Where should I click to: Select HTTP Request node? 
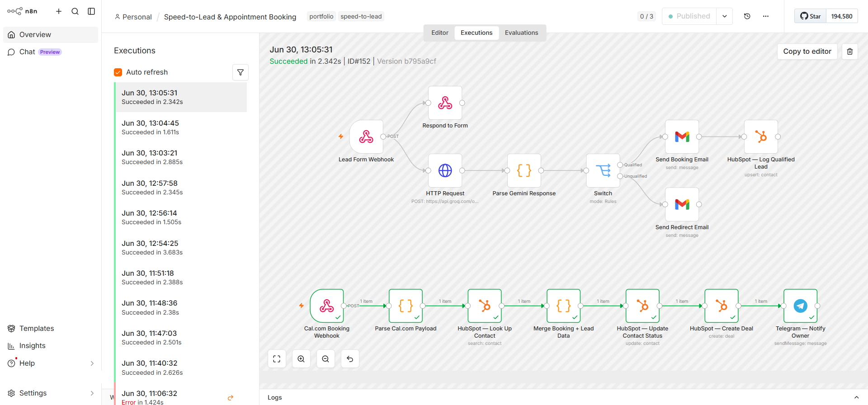pyautogui.click(x=445, y=170)
